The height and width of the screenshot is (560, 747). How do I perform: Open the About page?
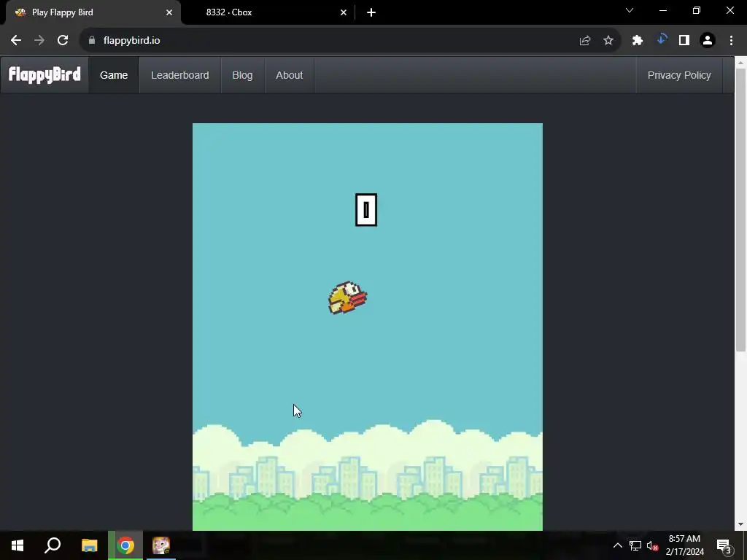point(289,75)
